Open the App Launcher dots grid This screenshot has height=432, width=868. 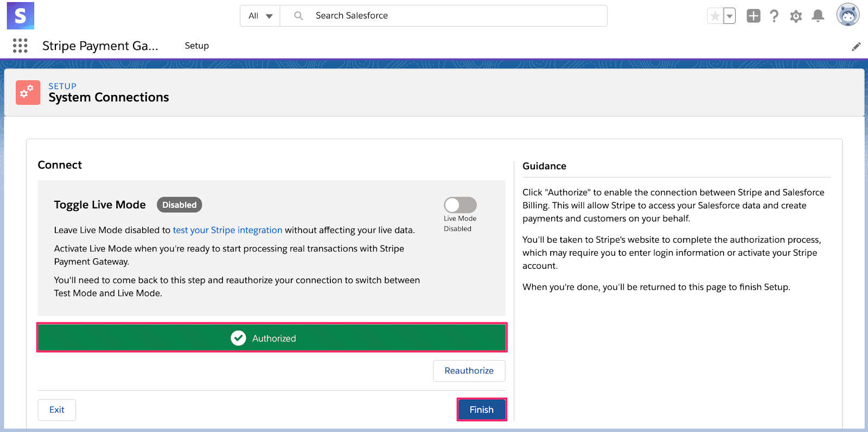tap(20, 46)
